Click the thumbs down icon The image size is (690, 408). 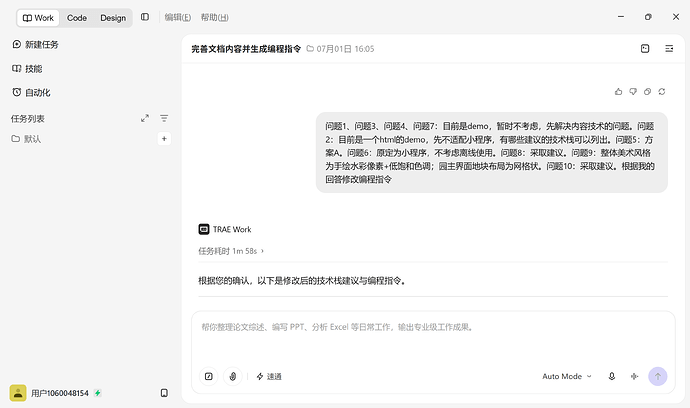pos(633,92)
